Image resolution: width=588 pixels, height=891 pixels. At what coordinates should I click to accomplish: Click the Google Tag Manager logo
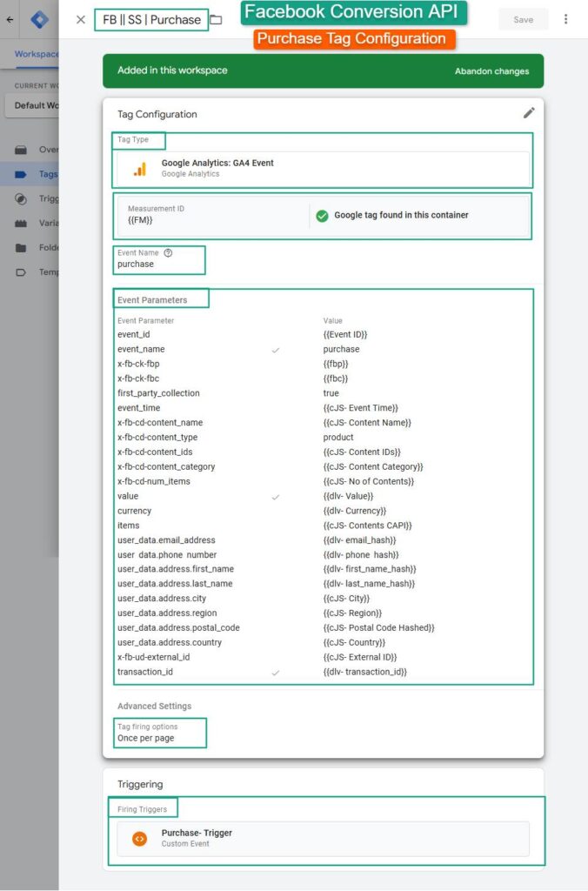[39, 19]
